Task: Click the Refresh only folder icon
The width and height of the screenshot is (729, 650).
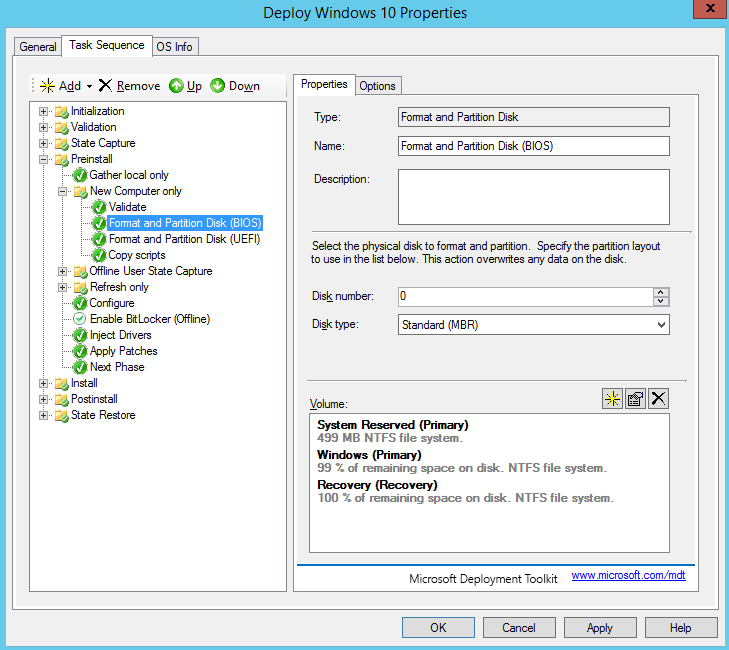Action: point(81,287)
